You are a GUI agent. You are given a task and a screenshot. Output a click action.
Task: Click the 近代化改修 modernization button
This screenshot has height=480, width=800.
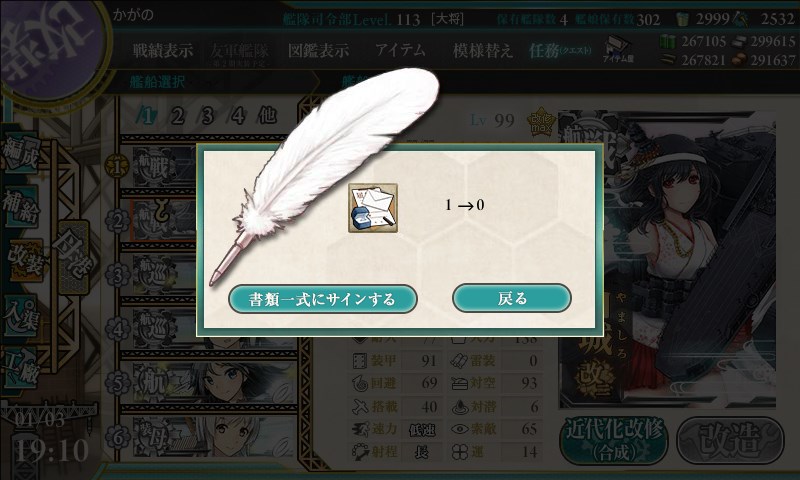pos(614,440)
